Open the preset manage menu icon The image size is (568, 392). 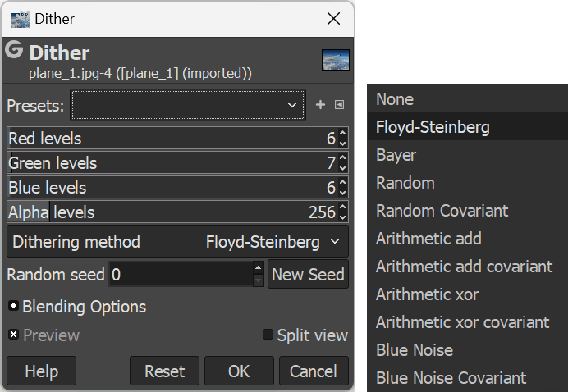coord(339,105)
